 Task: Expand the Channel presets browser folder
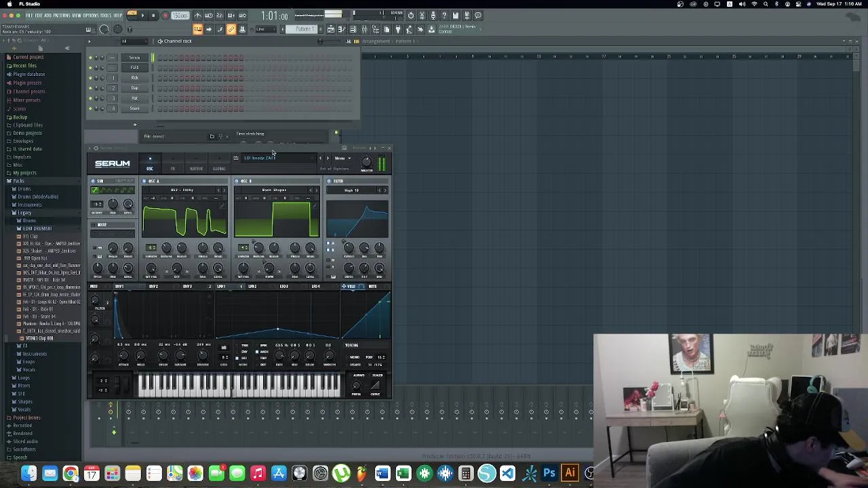[29, 91]
